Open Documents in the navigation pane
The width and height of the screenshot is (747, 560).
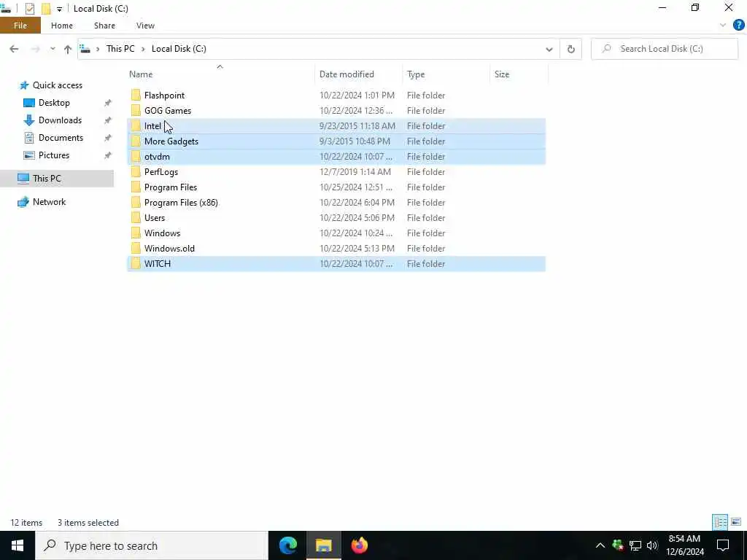(x=61, y=138)
